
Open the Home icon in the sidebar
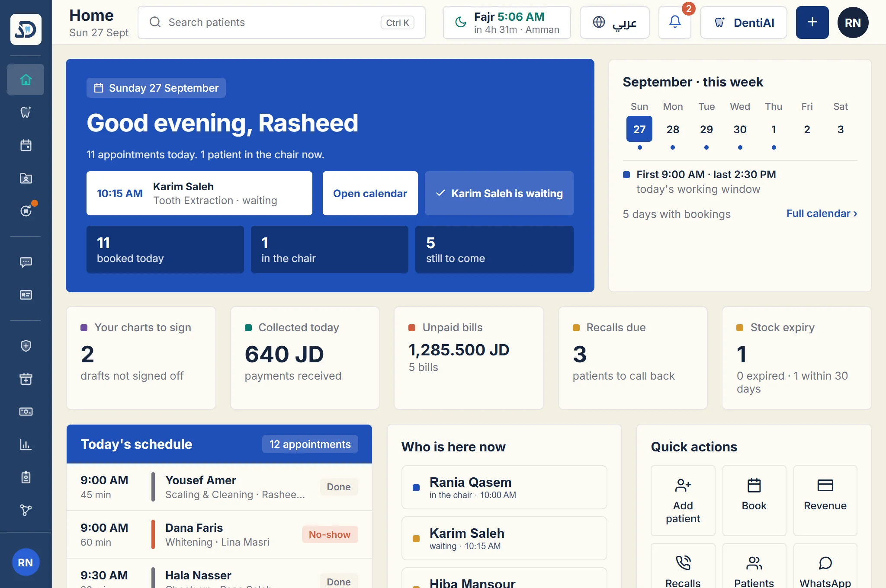pos(26,80)
